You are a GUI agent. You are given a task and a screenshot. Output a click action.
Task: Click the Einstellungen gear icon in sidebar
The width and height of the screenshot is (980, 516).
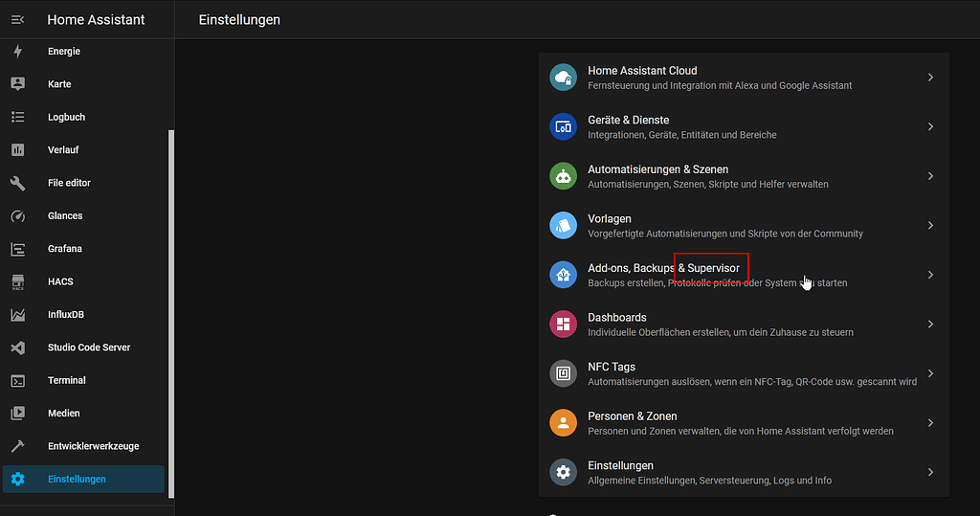17,479
